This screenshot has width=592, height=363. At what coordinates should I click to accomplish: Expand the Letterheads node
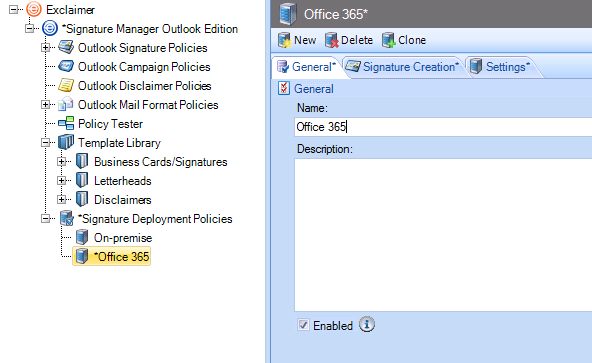coord(62,180)
